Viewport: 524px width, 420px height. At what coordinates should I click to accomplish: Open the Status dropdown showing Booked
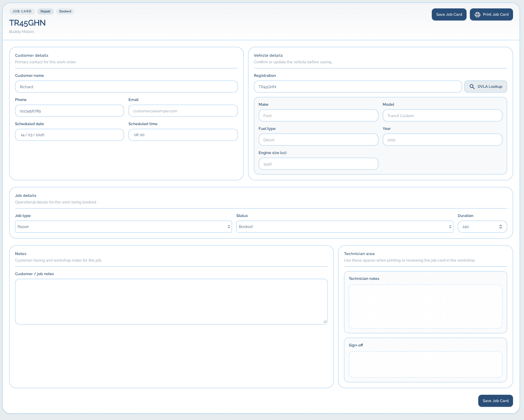pos(344,226)
